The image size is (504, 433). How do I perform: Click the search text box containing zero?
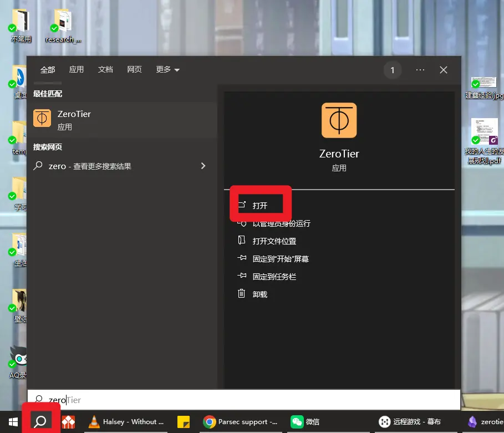point(244,400)
